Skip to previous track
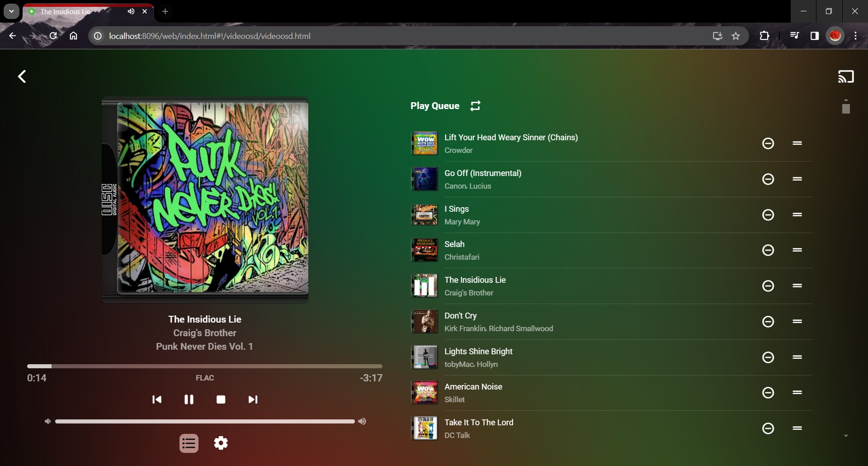Screen dimensions: 868x466 [157, 399]
